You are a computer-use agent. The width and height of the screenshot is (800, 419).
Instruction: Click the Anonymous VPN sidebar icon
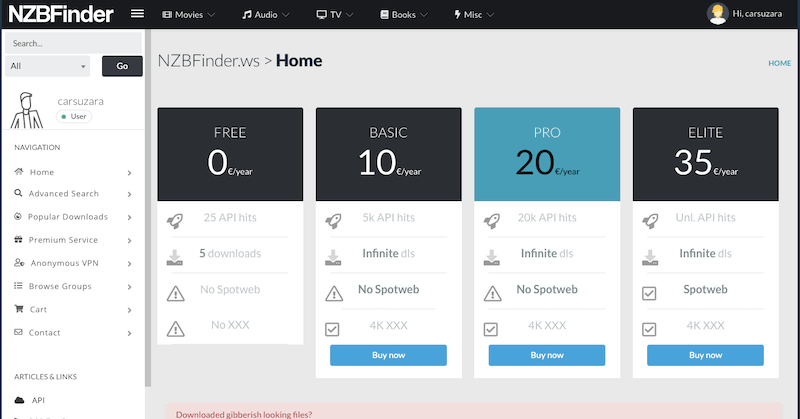click(19, 263)
